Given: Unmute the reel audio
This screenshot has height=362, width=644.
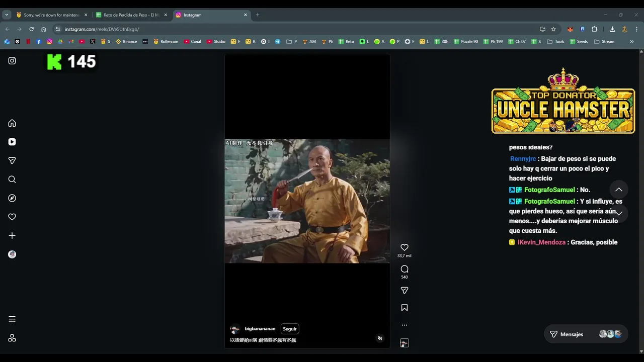Looking at the screenshot, I should 380,338.
